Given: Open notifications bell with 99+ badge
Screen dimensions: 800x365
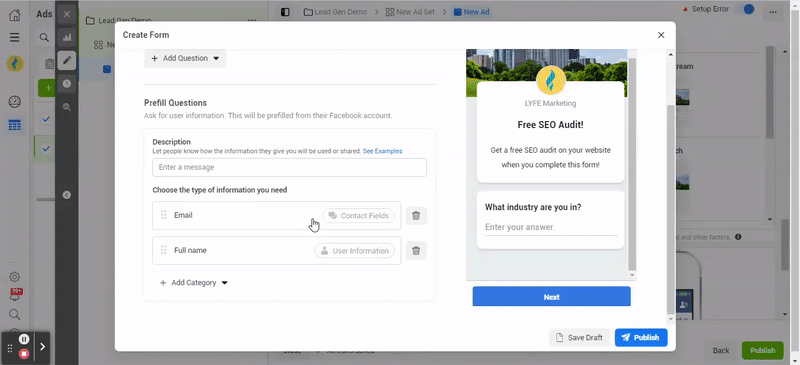Looking at the screenshot, I should tap(16, 295).
